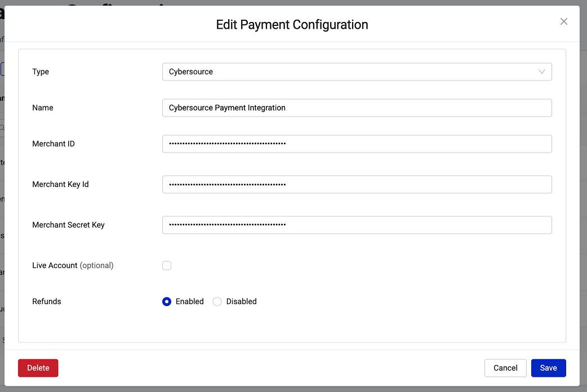Click the Live Account (optional) label
Screen dimensions: 587x392
(73, 265)
